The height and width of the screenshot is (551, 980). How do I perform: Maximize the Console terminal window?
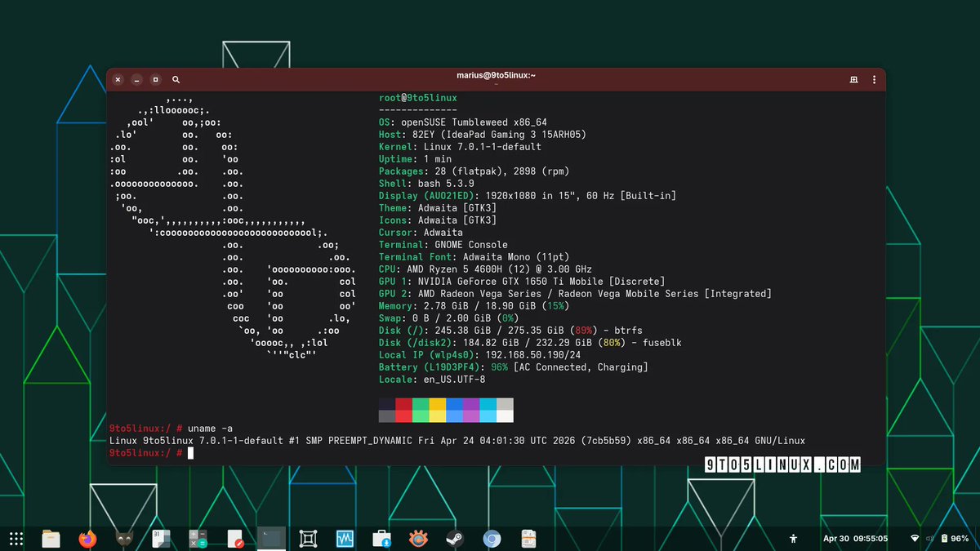(155, 79)
